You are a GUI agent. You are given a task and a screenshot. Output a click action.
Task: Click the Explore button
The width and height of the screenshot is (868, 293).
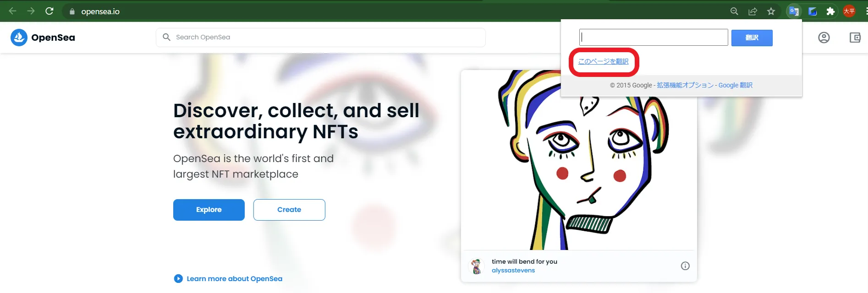click(209, 210)
